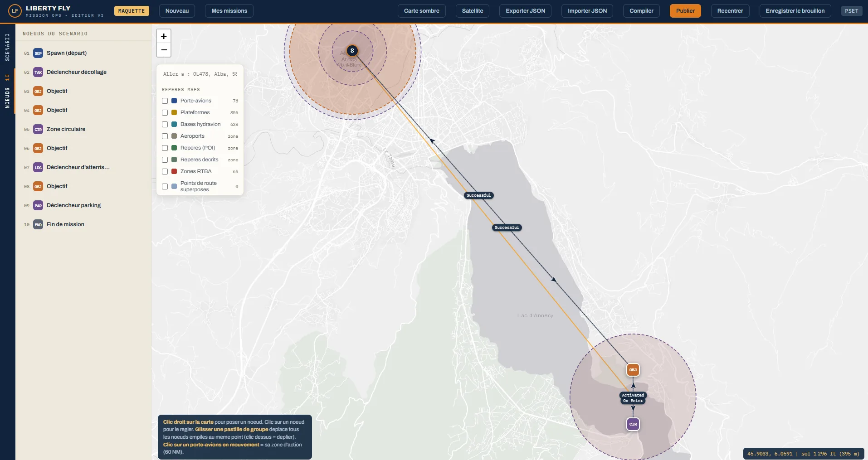Viewport: 868px width, 460px height.
Task: Click the Publier button
Action: 685,11
